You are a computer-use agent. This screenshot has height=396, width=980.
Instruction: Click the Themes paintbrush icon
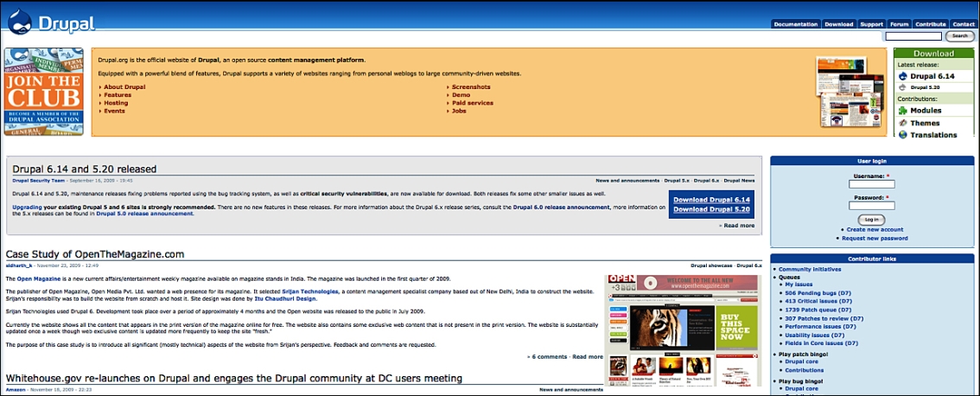coord(902,124)
